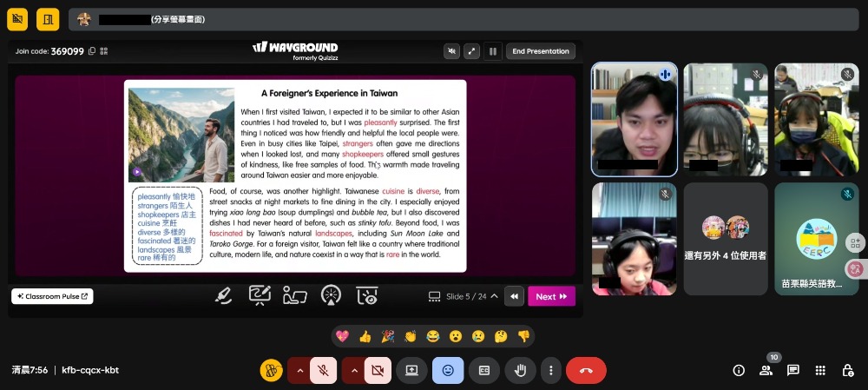Turn on the camera in call bar
The height and width of the screenshot is (390, 868).
[x=377, y=370]
